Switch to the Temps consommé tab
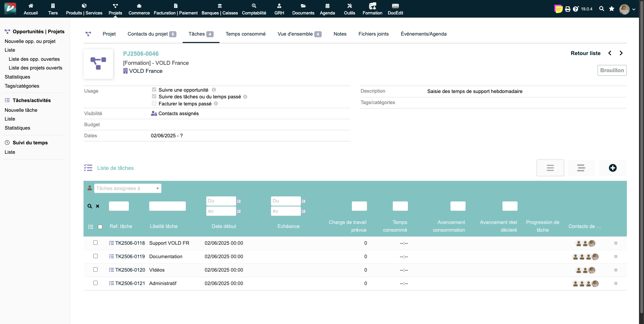Screen dimensions: 644x324 point(245,34)
